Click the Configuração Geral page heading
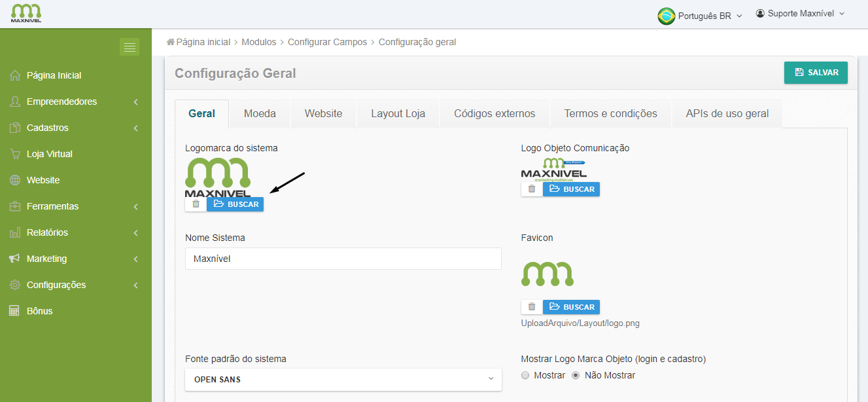 point(235,73)
